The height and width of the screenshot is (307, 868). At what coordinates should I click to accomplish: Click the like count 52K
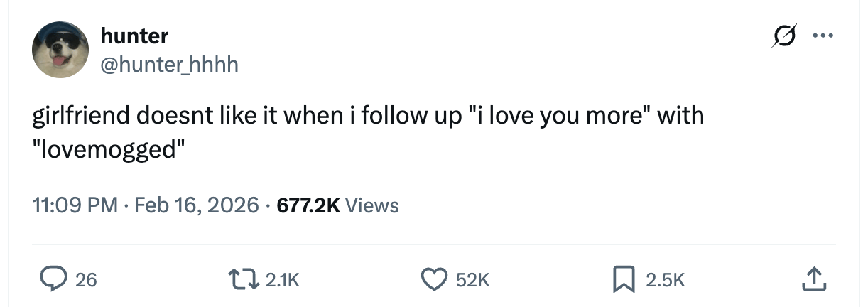(x=471, y=281)
